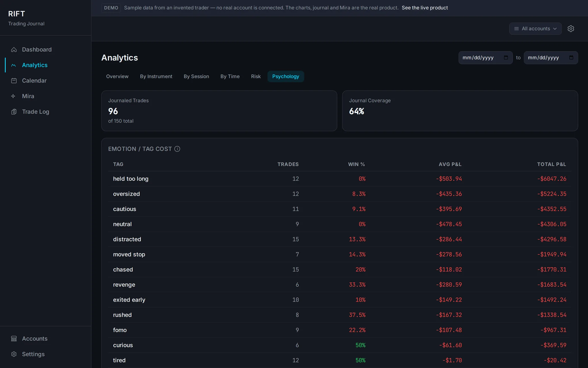Click the 'distracted' tag row

pos(340,239)
